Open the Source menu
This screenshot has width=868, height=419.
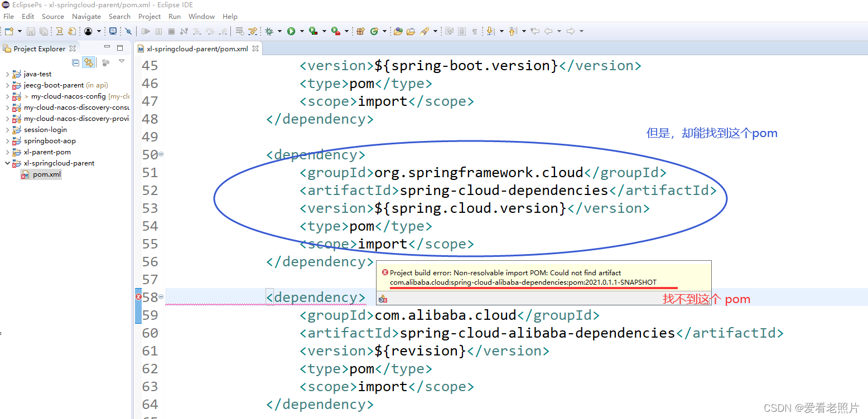click(53, 16)
